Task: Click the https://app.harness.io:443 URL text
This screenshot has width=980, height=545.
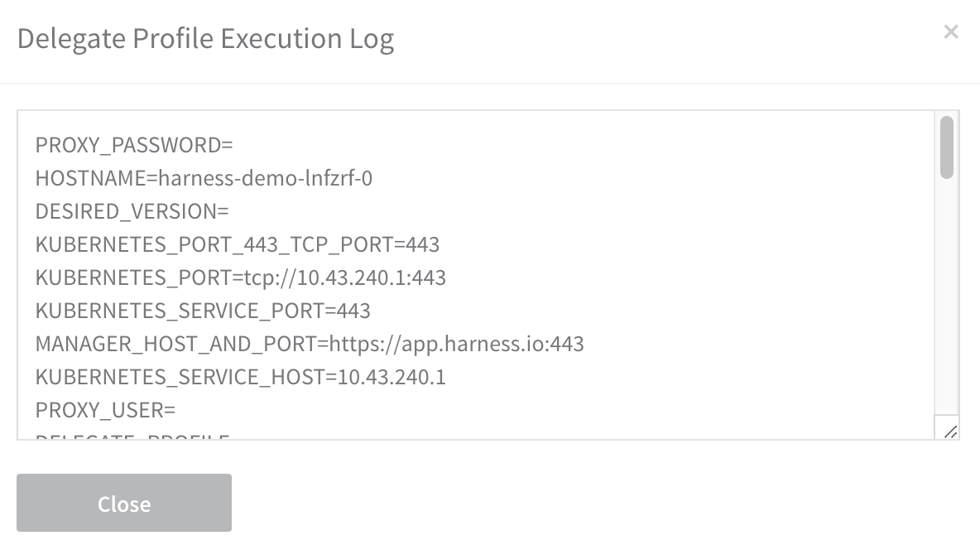Action: (456, 344)
